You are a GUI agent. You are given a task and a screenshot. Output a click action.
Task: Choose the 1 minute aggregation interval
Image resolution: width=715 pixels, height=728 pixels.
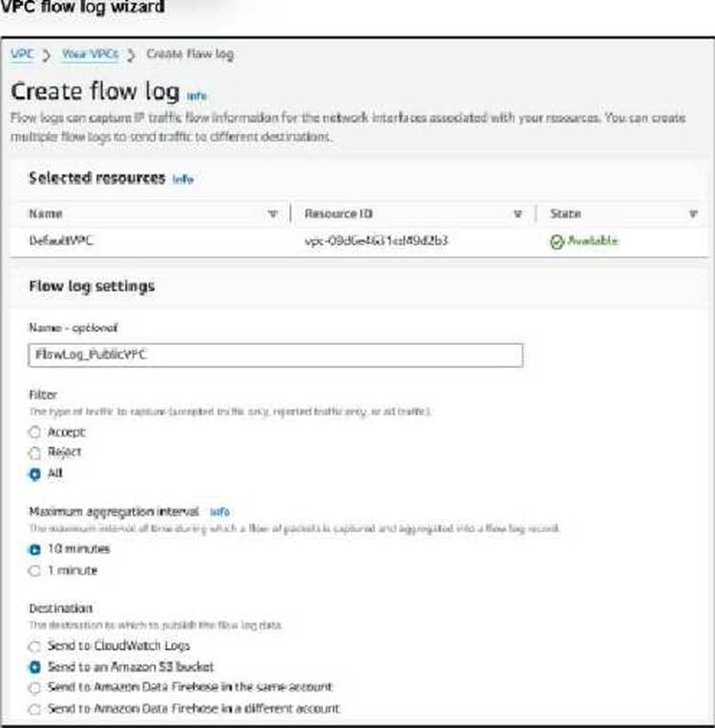point(35,570)
